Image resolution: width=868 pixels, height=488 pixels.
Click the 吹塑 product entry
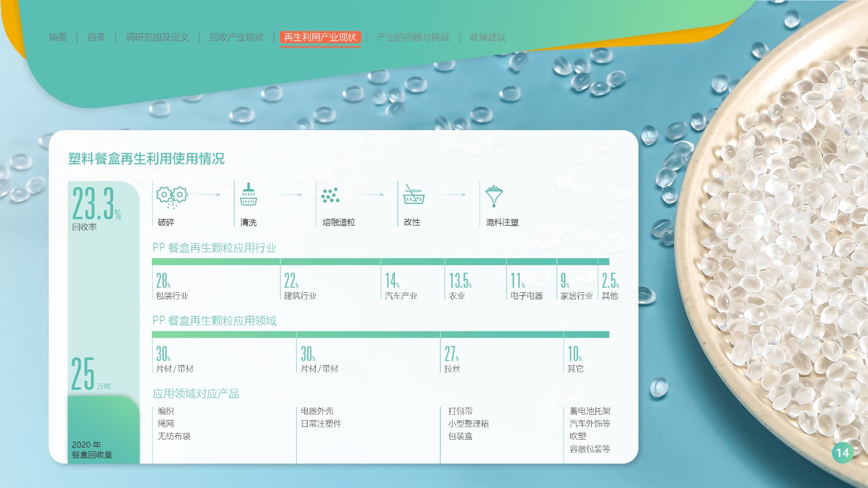point(578,436)
